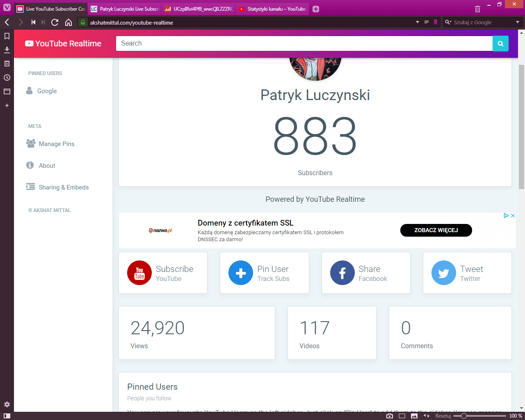Click the © Akshat Mittal credit
This screenshot has height=420, width=525.
tap(49, 210)
